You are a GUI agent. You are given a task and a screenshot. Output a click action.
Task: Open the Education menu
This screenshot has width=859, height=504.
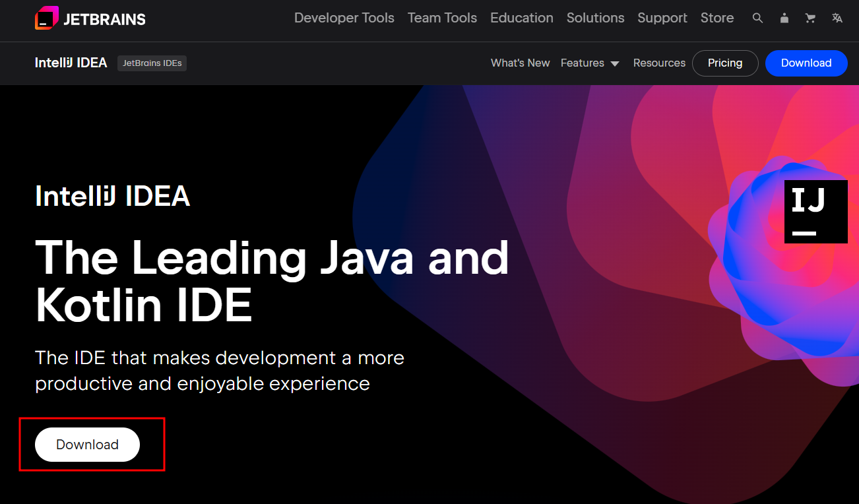click(522, 18)
